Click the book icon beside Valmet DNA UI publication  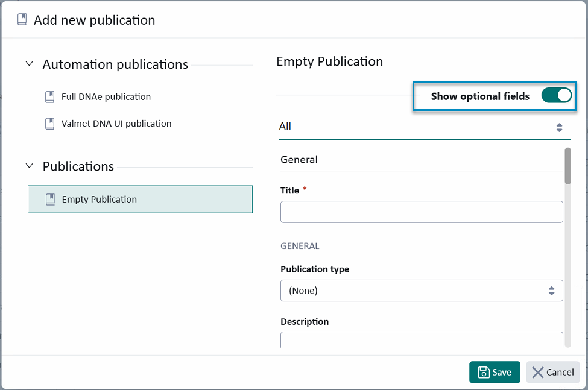click(49, 124)
